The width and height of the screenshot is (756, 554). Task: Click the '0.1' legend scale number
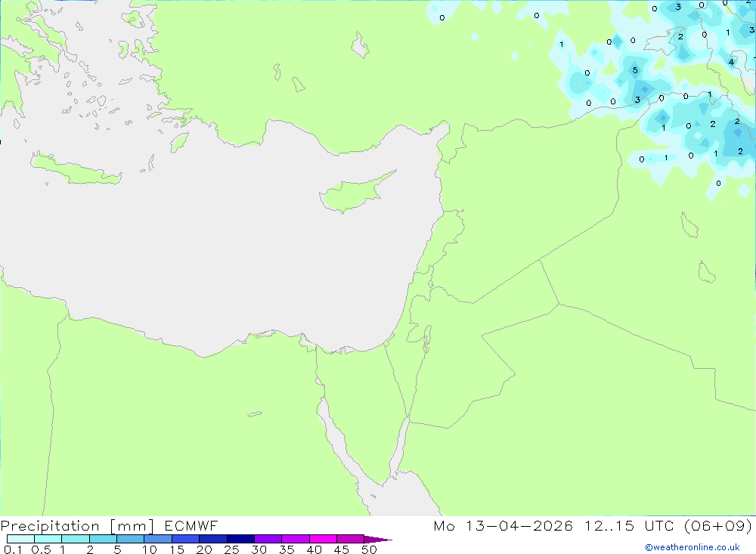13,549
